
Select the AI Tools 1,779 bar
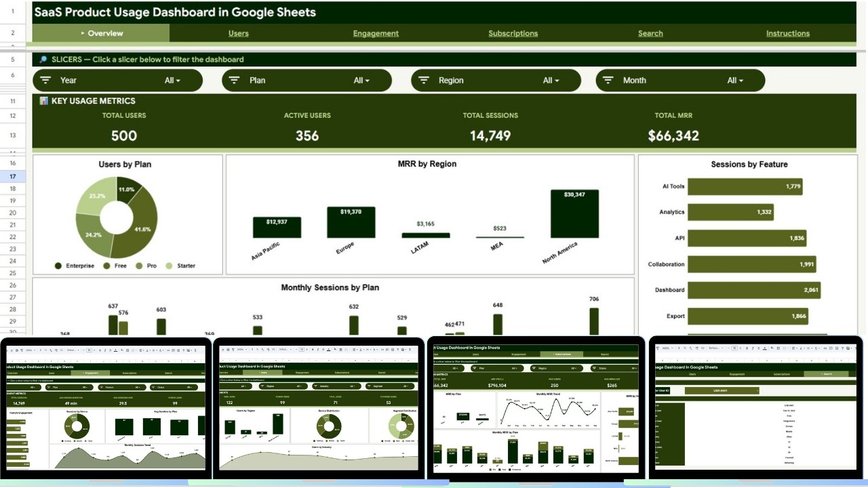click(745, 186)
